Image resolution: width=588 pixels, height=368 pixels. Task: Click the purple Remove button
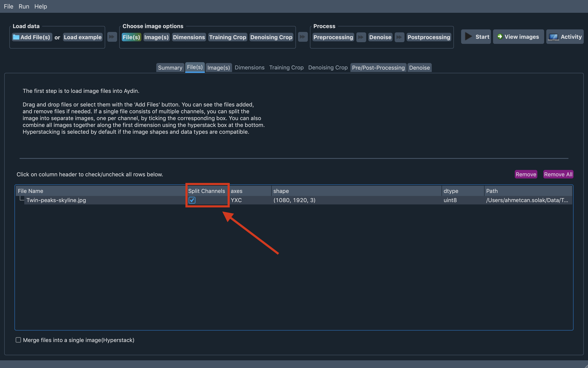(x=526, y=174)
